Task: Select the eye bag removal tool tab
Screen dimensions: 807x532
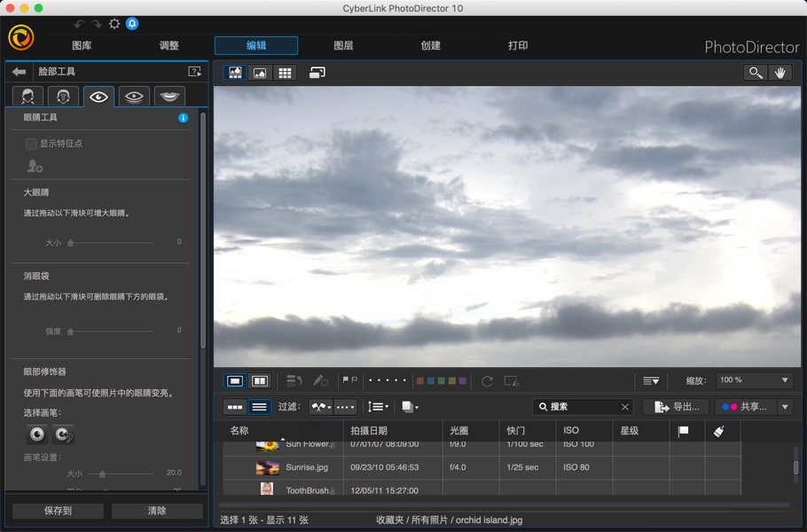Action: click(133, 96)
